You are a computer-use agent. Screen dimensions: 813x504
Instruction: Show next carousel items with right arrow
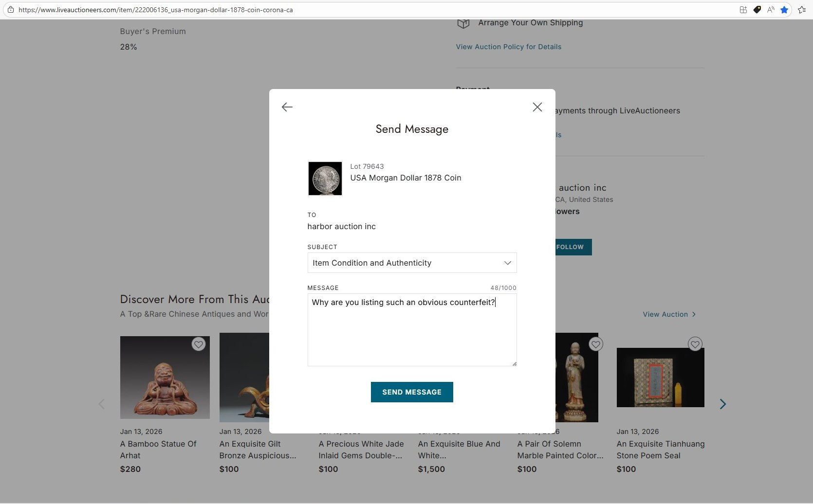tap(723, 404)
